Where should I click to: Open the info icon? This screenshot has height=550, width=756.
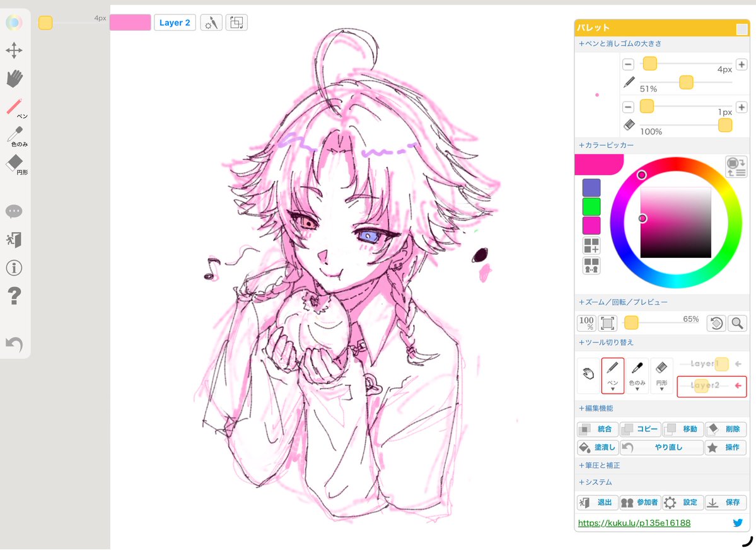point(14,268)
